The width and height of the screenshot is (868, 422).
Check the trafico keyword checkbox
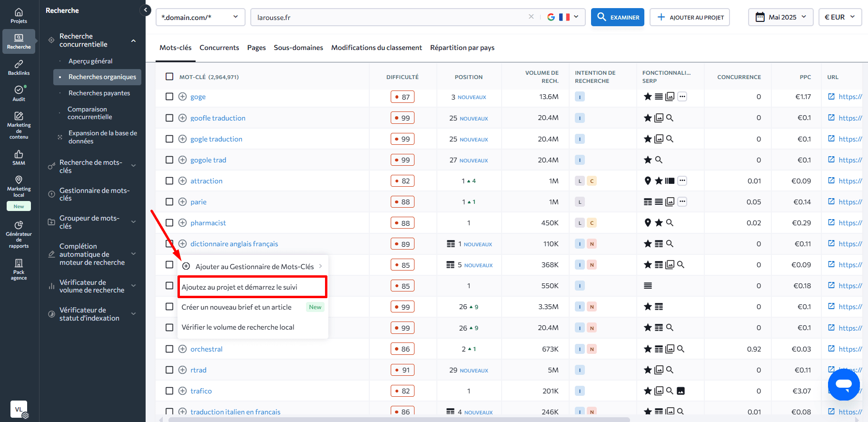point(169,391)
